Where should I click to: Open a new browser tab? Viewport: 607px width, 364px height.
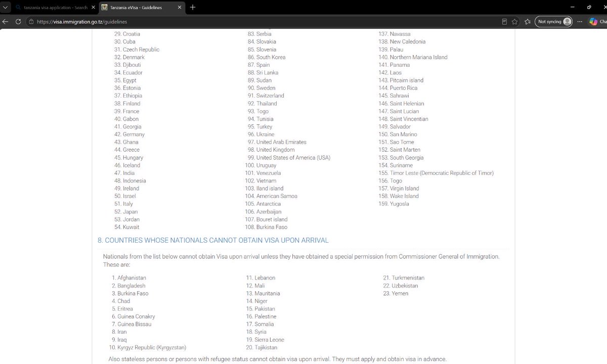pos(193,8)
